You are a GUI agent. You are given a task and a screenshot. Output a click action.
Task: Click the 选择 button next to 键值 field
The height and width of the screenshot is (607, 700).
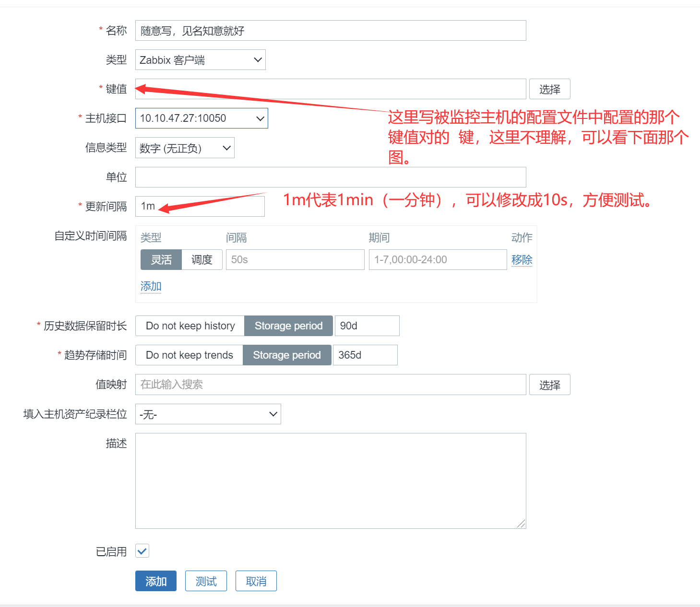click(549, 89)
